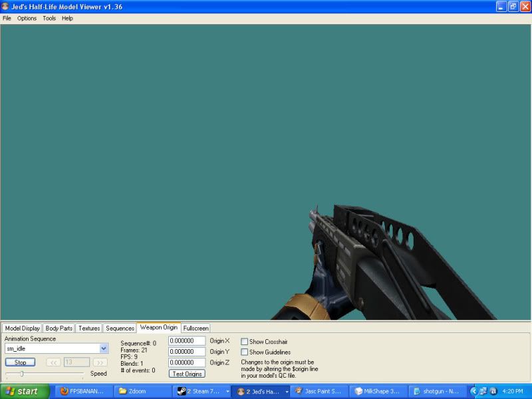Switch to the Textures tab

pyautogui.click(x=89, y=328)
